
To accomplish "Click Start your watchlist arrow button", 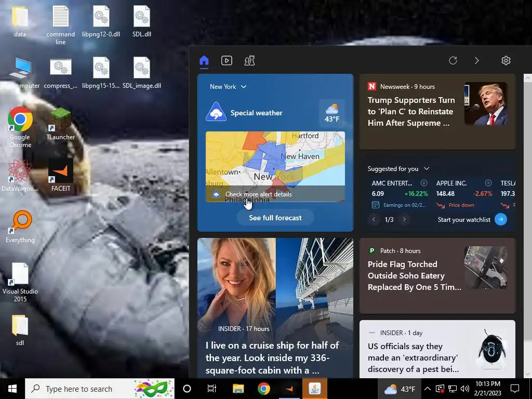I will (501, 220).
